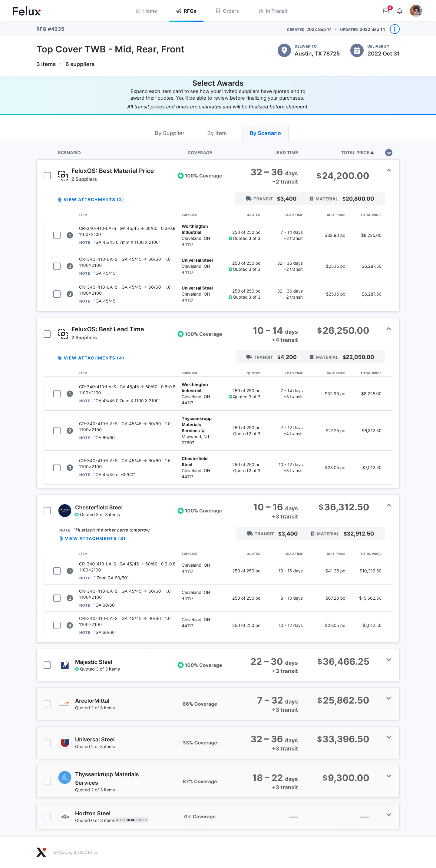Click the Coverage column header

pos(200,153)
